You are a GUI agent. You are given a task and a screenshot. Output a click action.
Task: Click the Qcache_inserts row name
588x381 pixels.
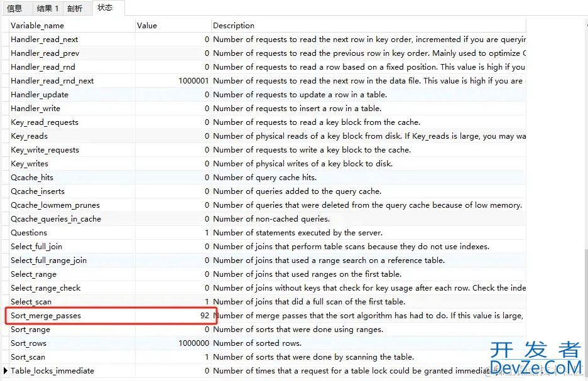(x=38, y=191)
